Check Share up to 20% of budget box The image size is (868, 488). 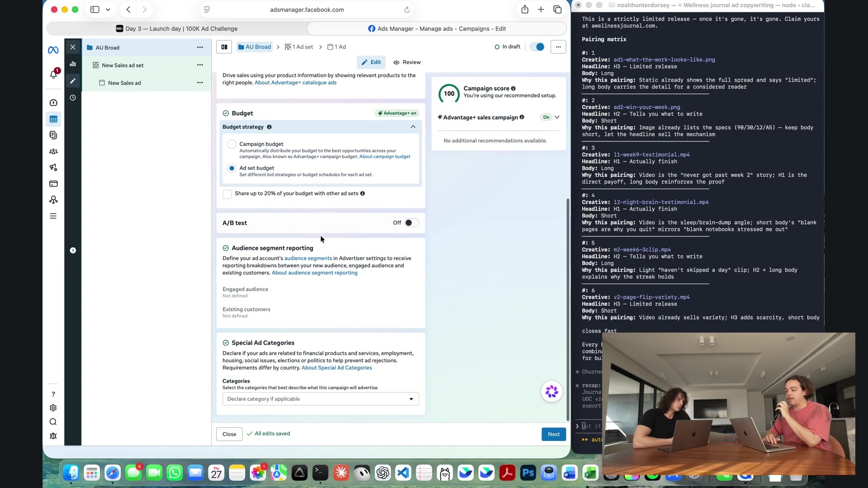(x=227, y=194)
